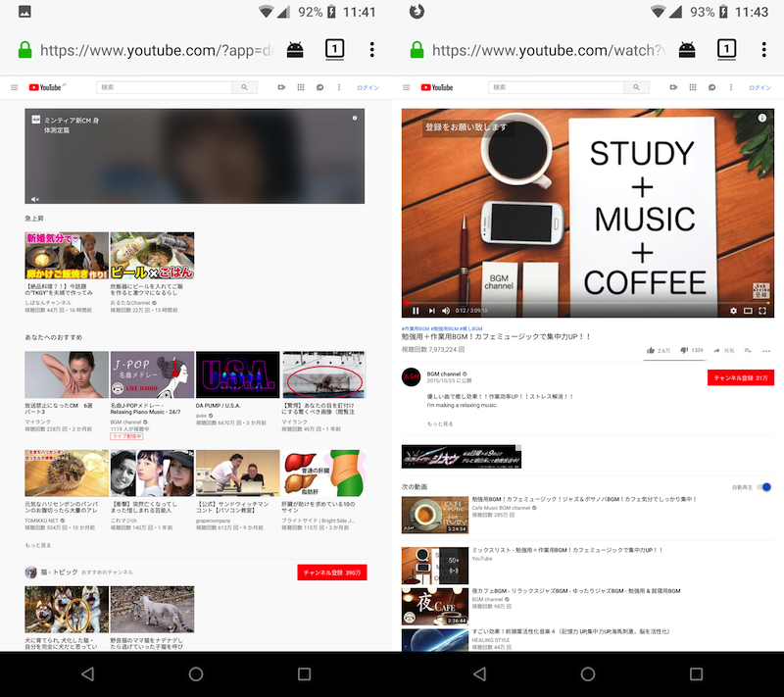Viewport: 784px width, 697px height.
Task: Like the video with thumbs up
Action: click(651, 350)
